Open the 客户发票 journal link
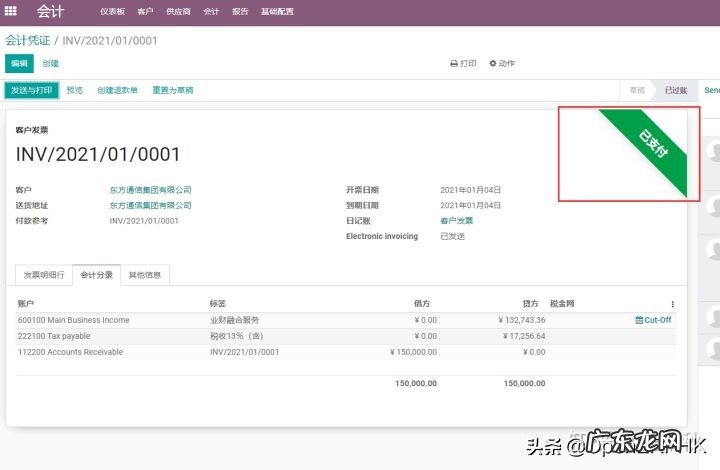 pos(456,221)
